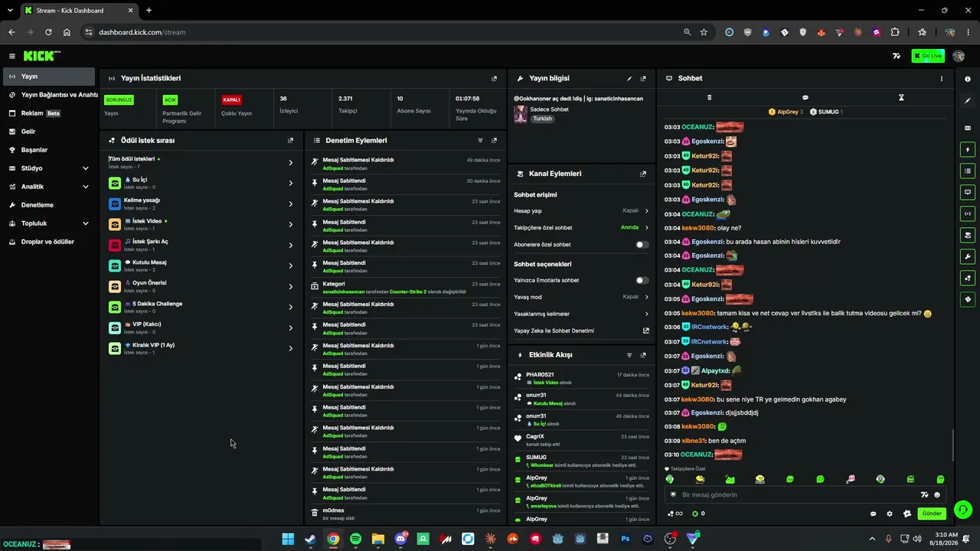Viewport: 980px width, 551px height.
Task: Pop out the Denetim Eylemleri panel
Action: pyautogui.click(x=494, y=140)
